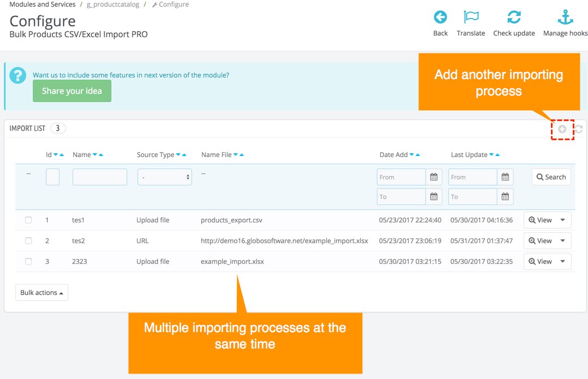The width and height of the screenshot is (588, 379).
Task: Click Date Add To input field
Action: [401, 196]
